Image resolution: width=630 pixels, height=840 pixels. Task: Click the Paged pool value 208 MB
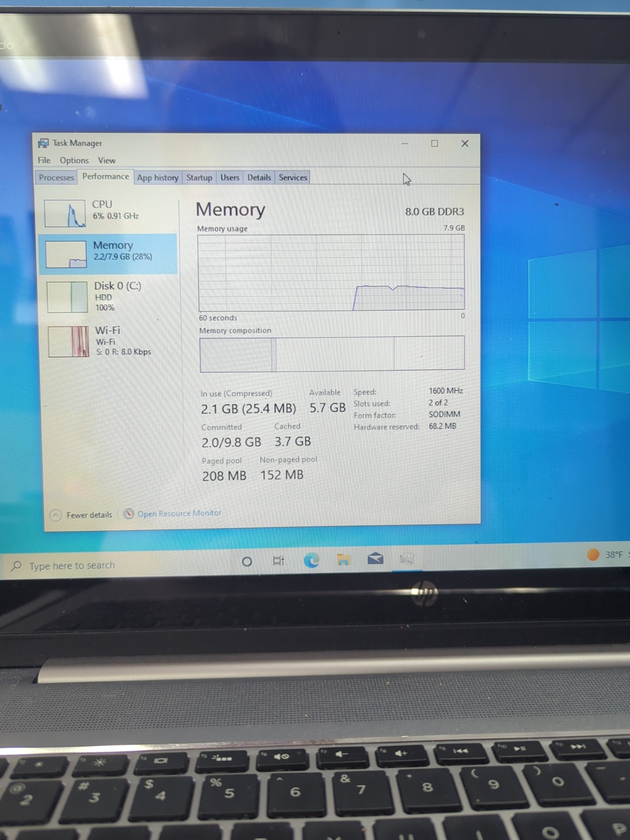224,476
